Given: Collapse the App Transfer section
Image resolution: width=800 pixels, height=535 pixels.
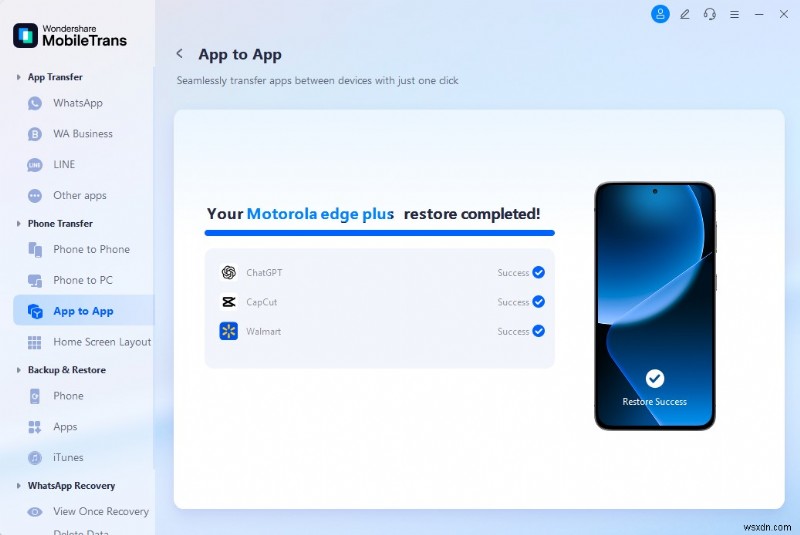Looking at the screenshot, I should (18, 77).
